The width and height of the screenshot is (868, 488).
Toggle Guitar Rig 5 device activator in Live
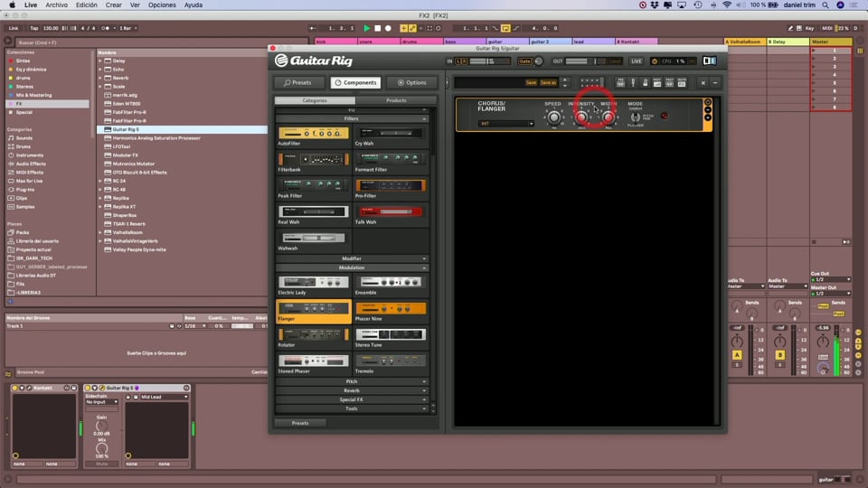coord(88,388)
